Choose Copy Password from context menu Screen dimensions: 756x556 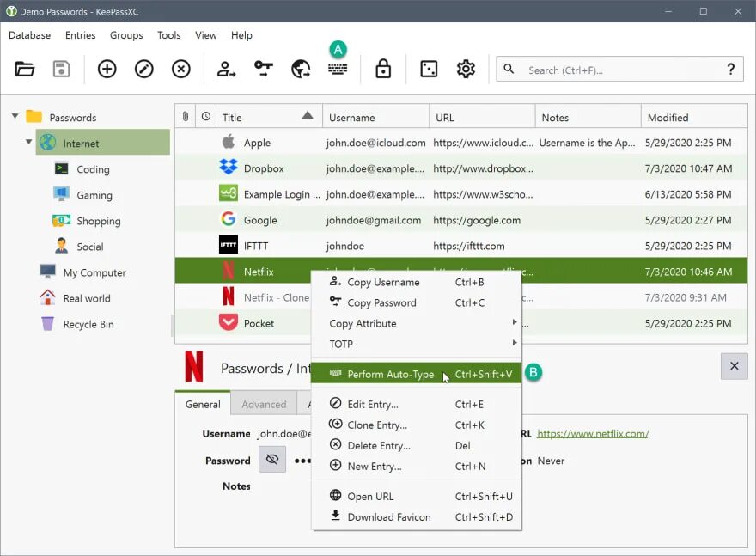[x=416, y=302]
